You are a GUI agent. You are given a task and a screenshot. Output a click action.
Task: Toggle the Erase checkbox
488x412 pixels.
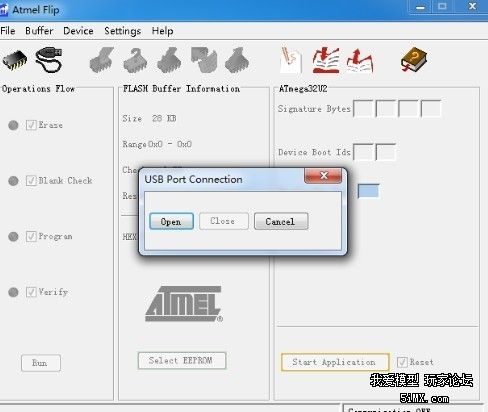(31, 125)
